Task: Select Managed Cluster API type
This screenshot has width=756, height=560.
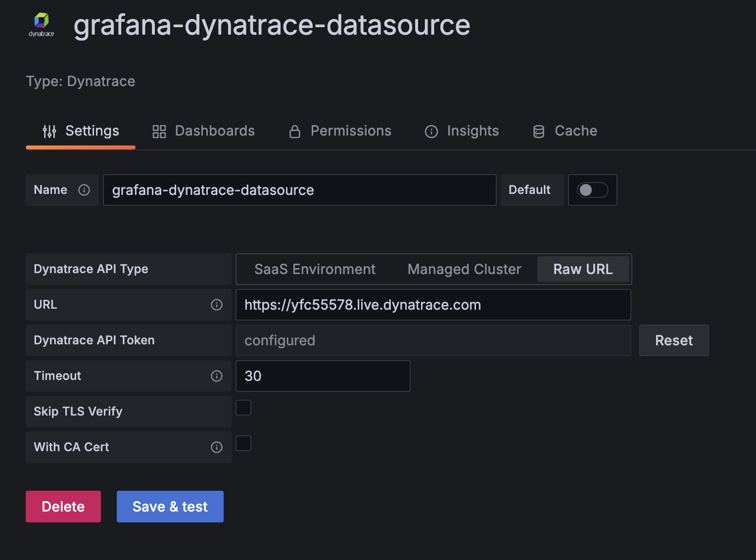Action: coord(464,269)
